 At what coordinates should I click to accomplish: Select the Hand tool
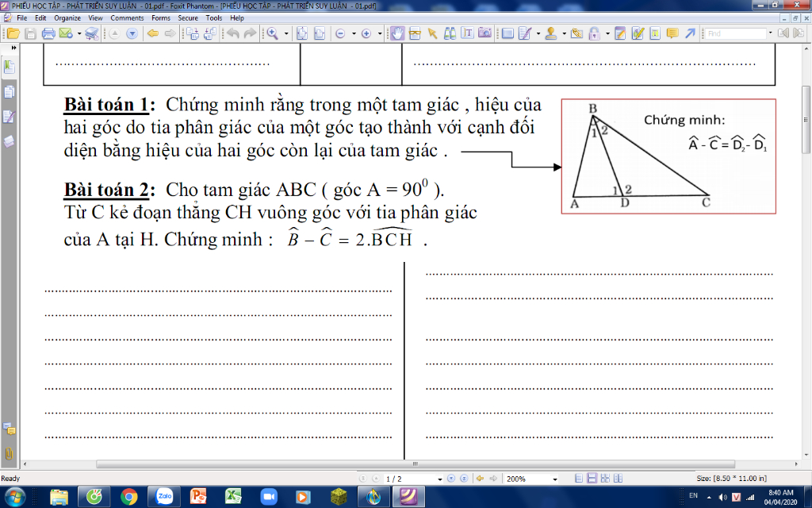point(397,33)
